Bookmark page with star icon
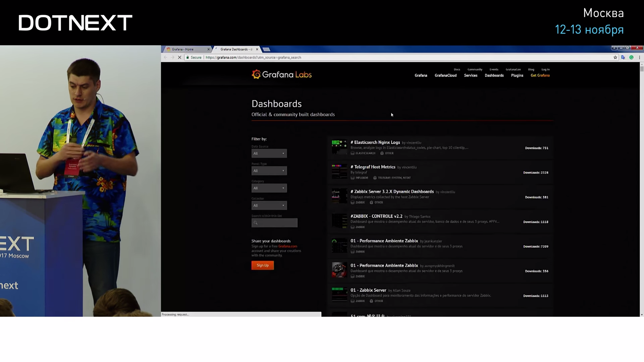The height and width of the screenshot is (362, 644). pyautogui.click(x=615, y=57)
